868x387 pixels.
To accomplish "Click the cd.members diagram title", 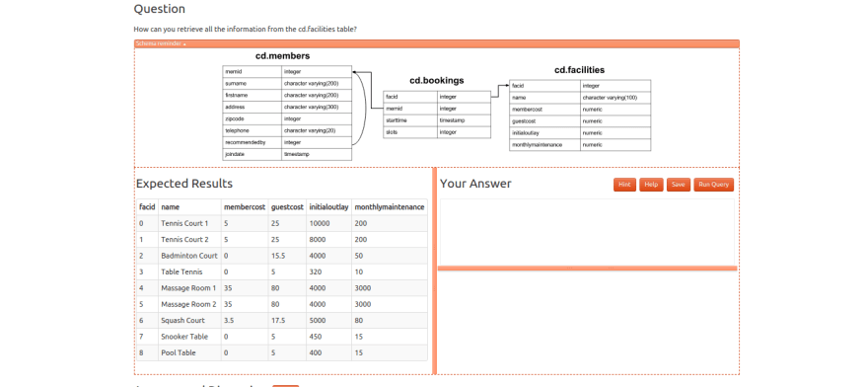I will (282, 56).
